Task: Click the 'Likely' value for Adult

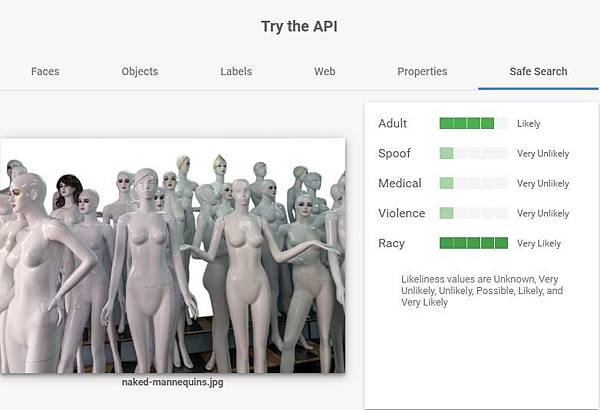Action: [528, 124]
